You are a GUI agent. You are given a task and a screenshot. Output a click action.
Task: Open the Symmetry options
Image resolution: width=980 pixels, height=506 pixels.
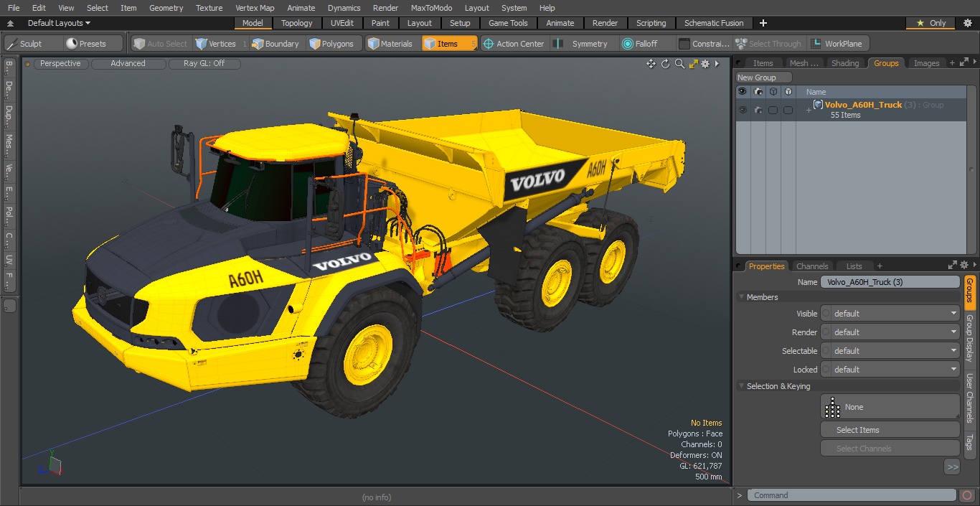pos(583,44)
